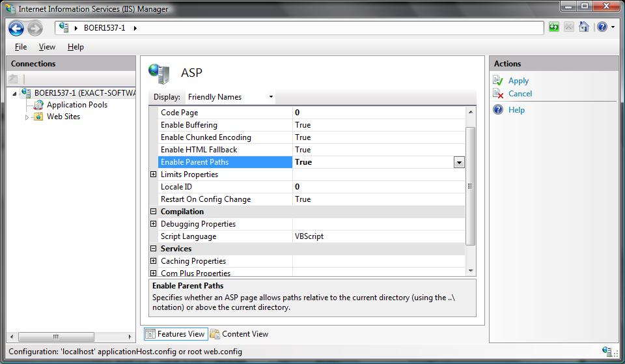Collapse the Compilation category
Screen dimensions: 625x364
click(x=153, y=212)
